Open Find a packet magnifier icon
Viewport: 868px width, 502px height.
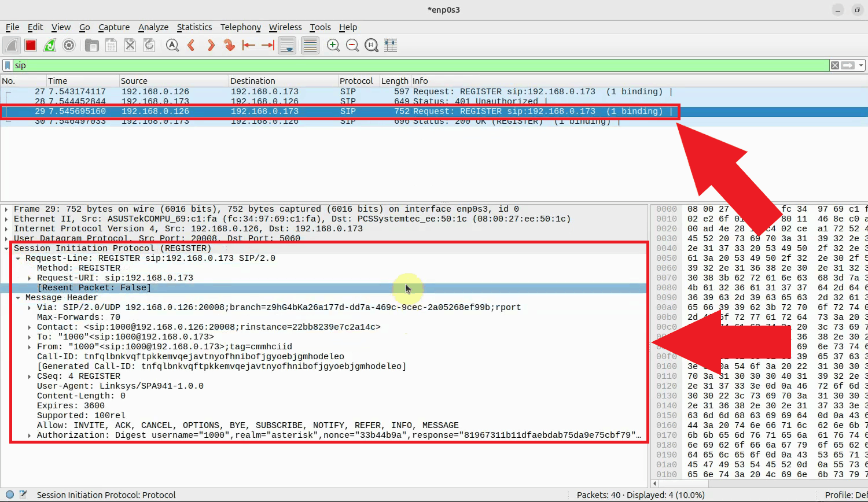click(x=172, y=45)
